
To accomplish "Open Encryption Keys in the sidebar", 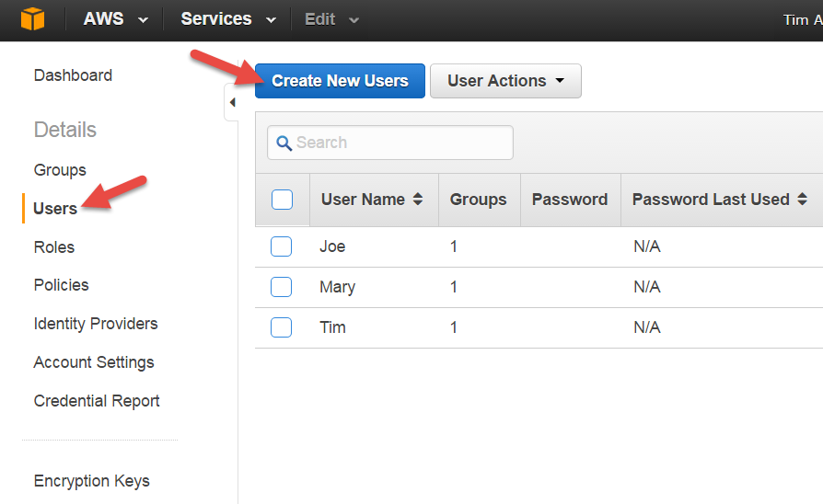I will (x=91, y=481).
